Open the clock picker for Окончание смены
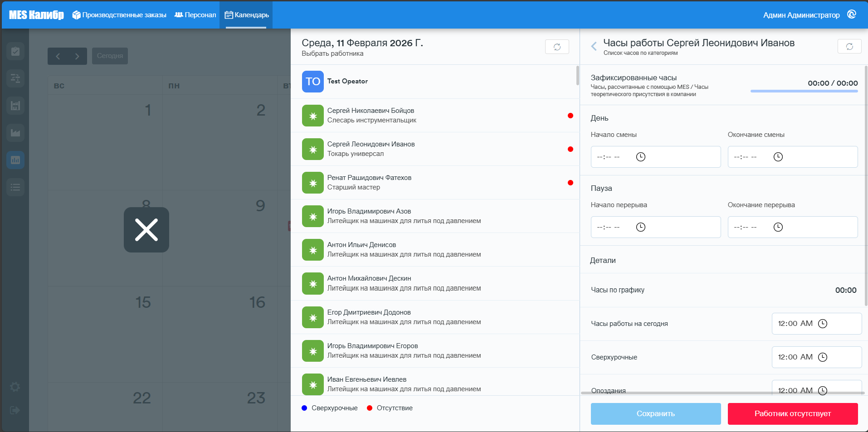Viewport: 868px width, 432px height. tap(778, 157)
